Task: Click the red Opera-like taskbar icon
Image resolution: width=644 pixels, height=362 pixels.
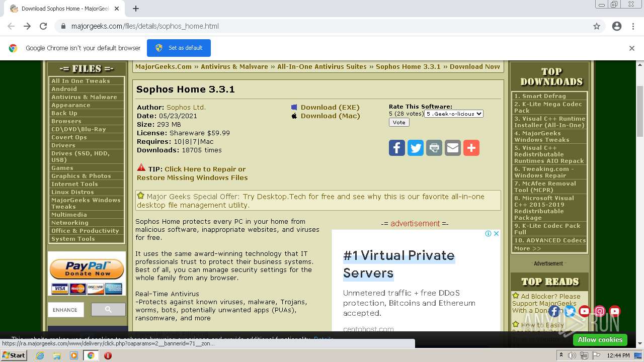Action: coord(108,355)
